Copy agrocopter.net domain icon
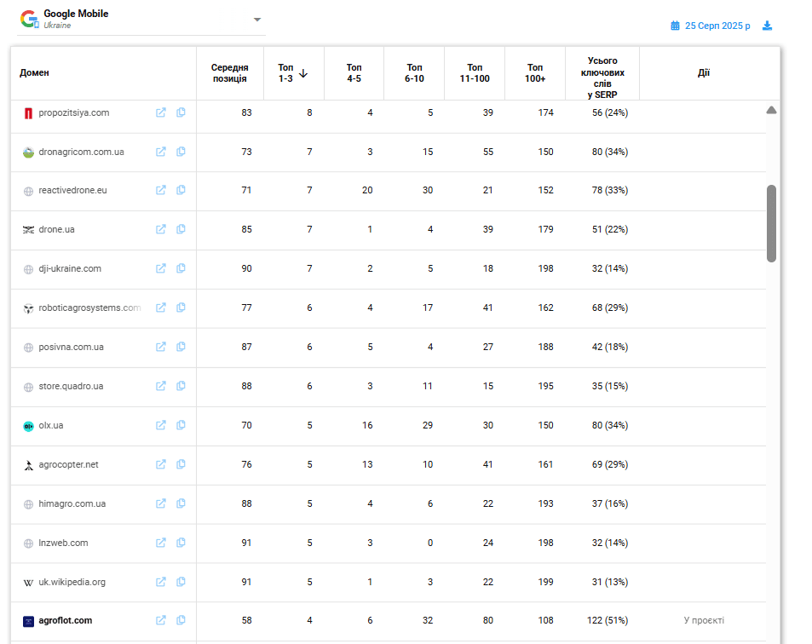This screenshot has width=812, height=644. pyautogui.click(x=181, y=464)
